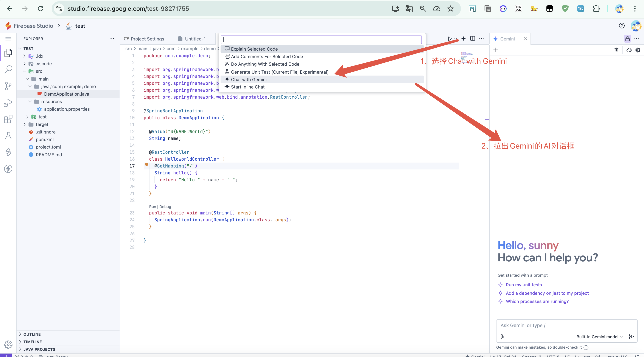Open Source Control view icon

tap(8, 86)
